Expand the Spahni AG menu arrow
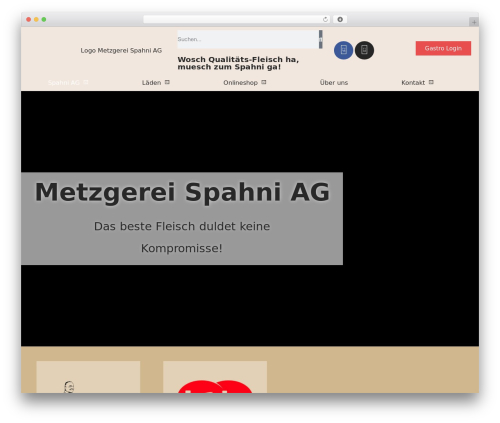The width and height of the screenshot is (500, 423). point(86,82)
